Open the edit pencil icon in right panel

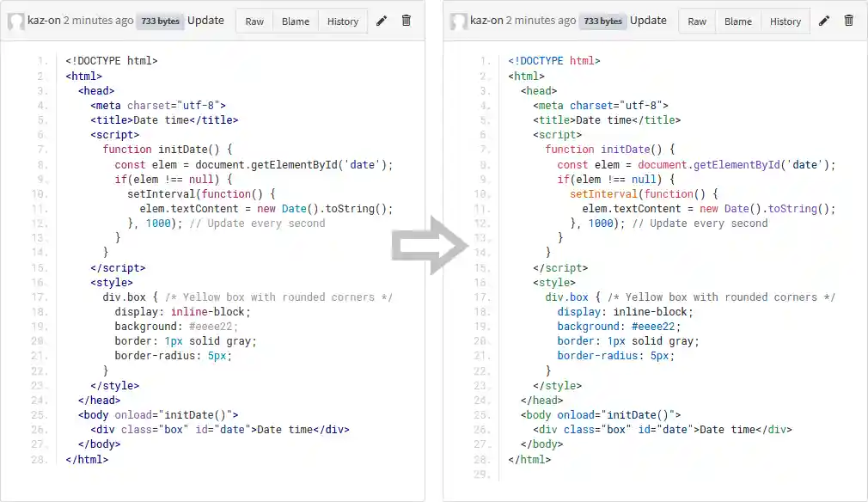point(824,21)
